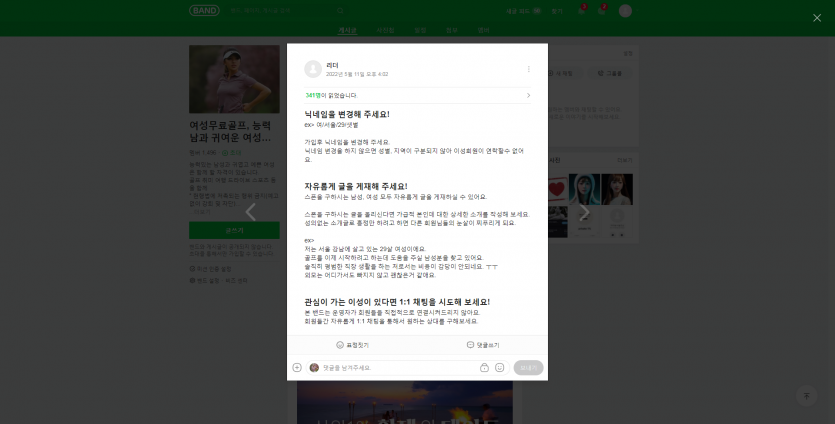
Task: Open the user profile avatar menu
Action: point(625,10)
